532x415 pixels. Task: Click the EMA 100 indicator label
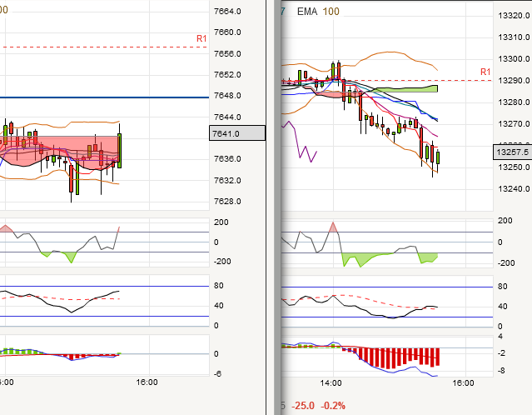(318, 12)
